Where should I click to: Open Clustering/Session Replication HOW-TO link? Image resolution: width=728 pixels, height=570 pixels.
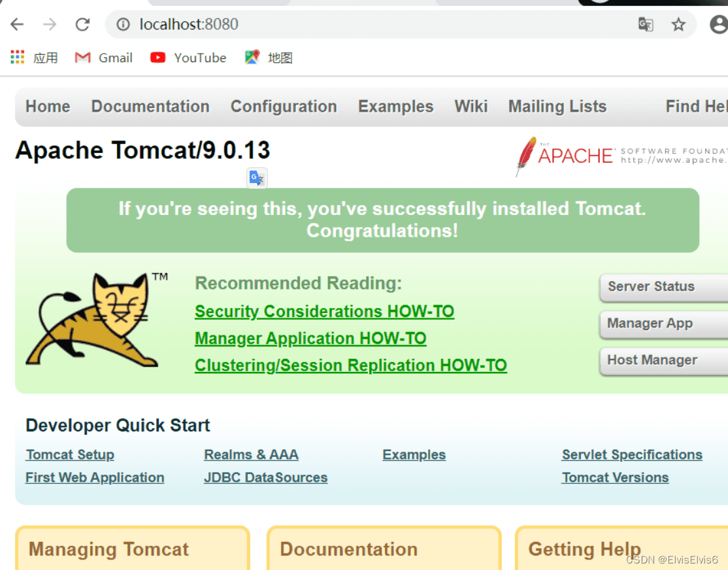point(351,365)
